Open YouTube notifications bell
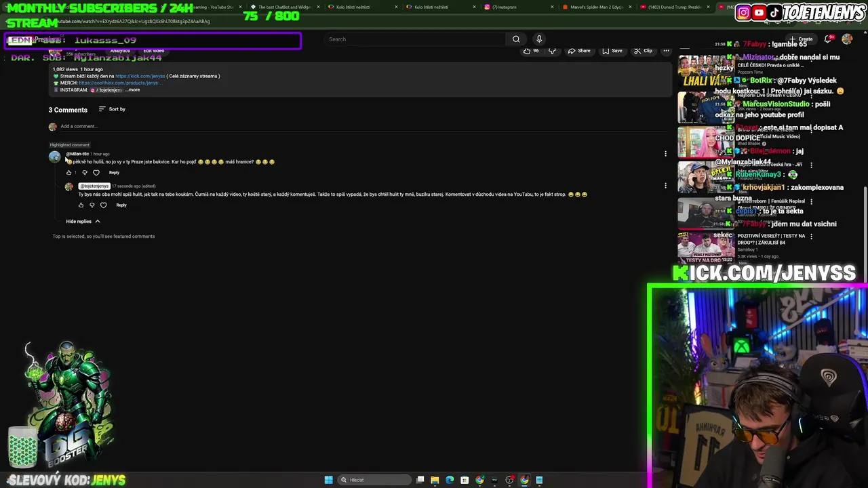The height and width of the screenshot is (488, 868). 828,39
